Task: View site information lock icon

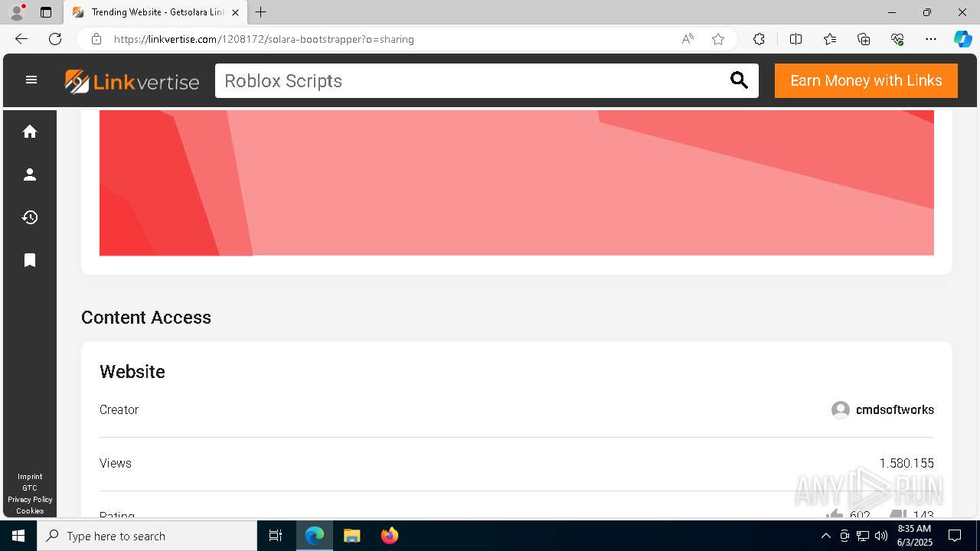Action: click(96, 39)
